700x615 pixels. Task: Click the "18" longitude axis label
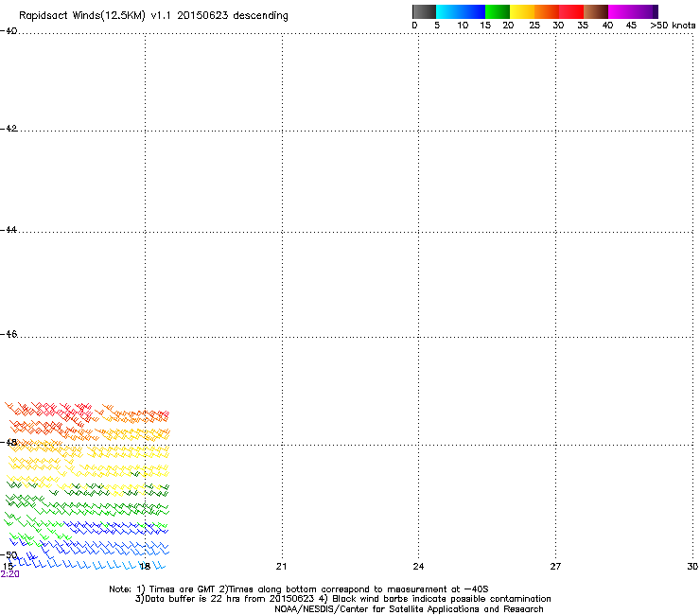coord(145,567)
